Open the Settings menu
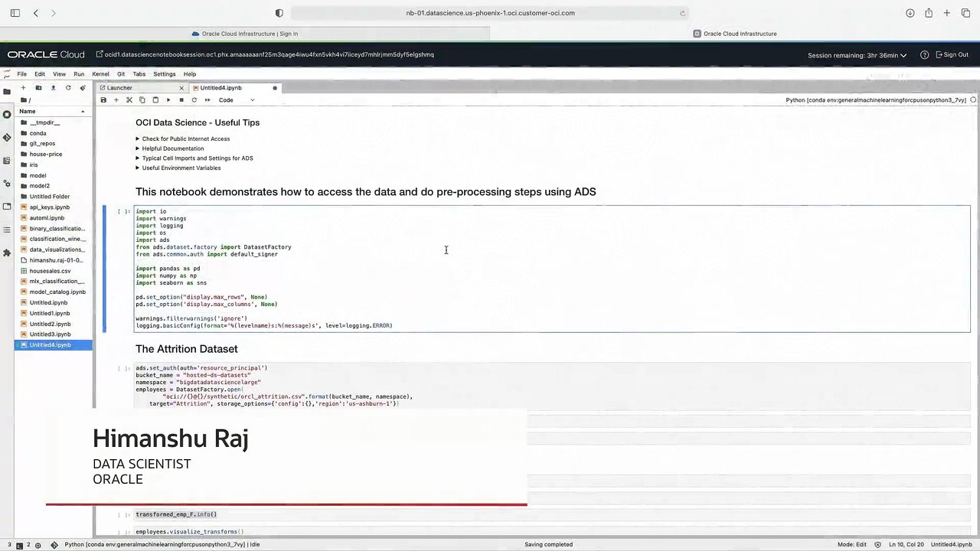 pos(165,74)
